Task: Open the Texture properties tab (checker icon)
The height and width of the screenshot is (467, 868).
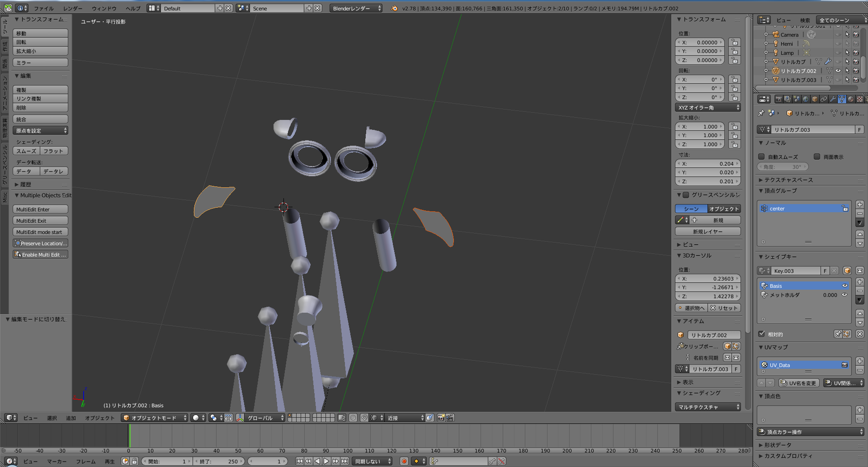Action: 860,99
